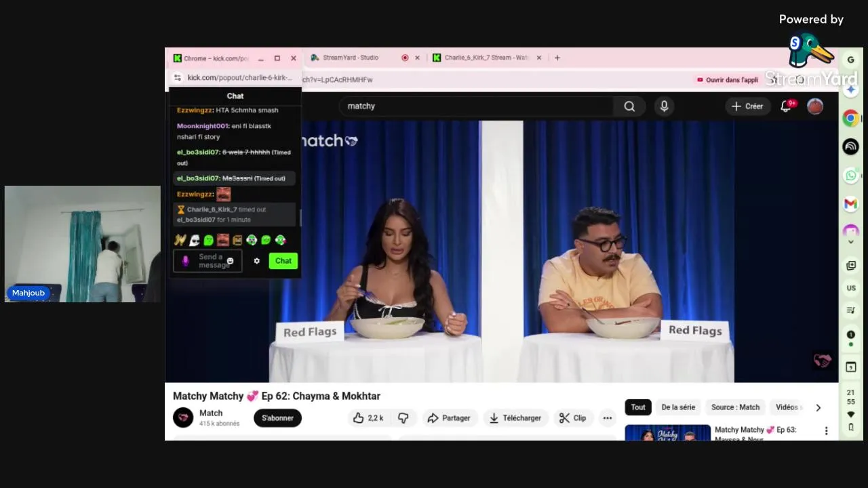Open the black cast app on shelf

[850, 146]
